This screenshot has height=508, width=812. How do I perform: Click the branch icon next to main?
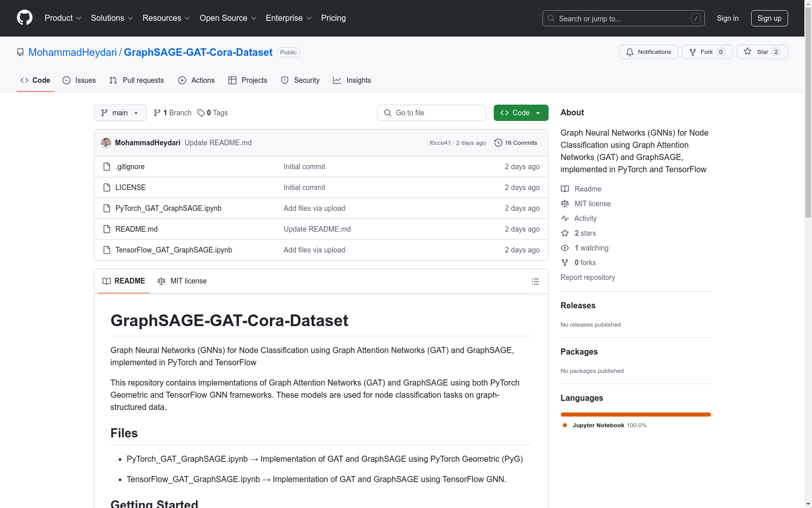105,113
